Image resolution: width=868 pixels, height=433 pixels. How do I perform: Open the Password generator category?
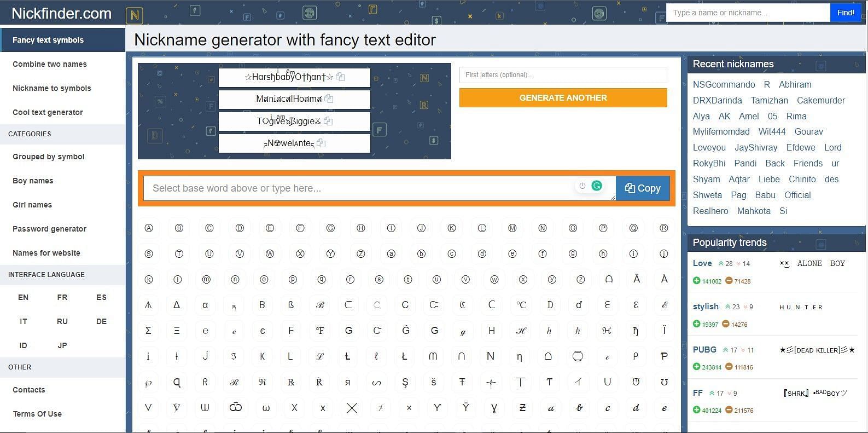49,229
